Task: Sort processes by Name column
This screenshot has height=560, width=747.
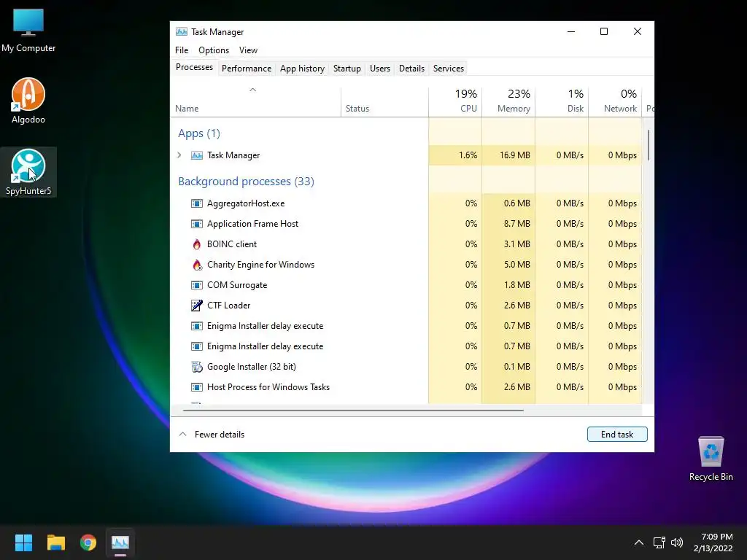Action: click(x=256, y=101)
